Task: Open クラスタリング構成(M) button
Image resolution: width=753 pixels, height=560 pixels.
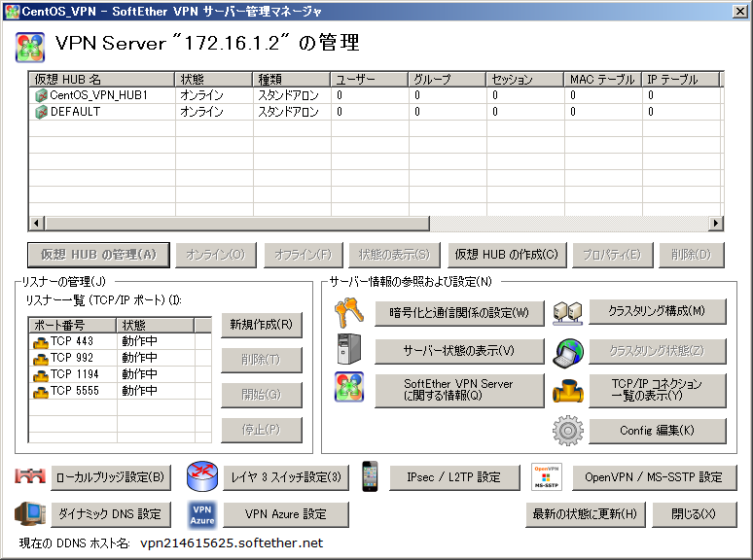Action: [657, 311]
